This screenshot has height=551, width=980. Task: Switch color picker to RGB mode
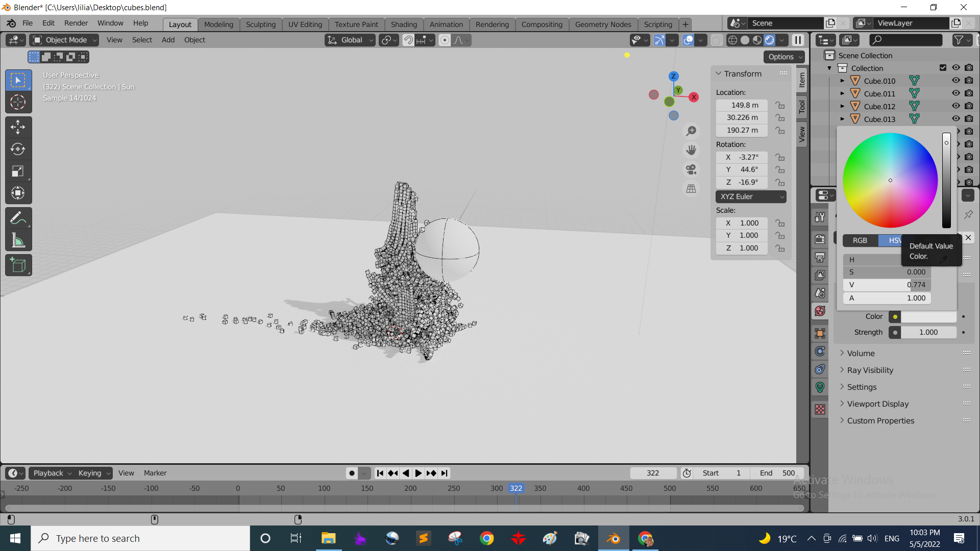click(860, 240)
